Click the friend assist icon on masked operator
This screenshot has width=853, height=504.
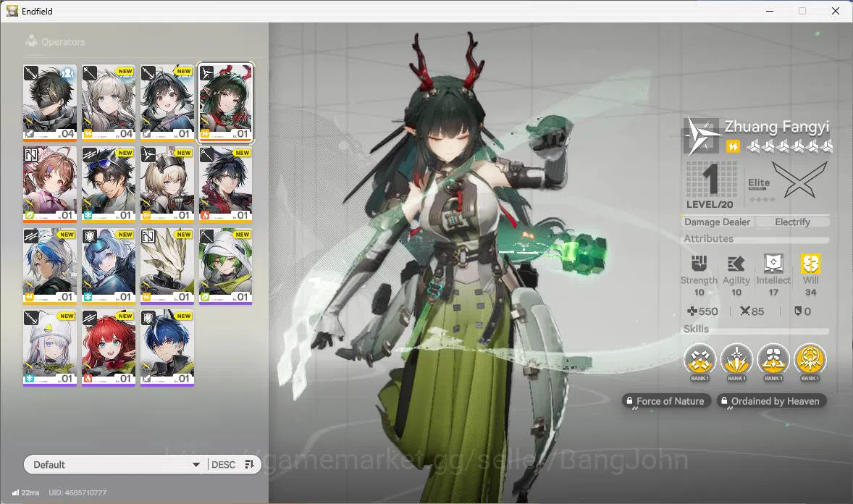(67, 72)
